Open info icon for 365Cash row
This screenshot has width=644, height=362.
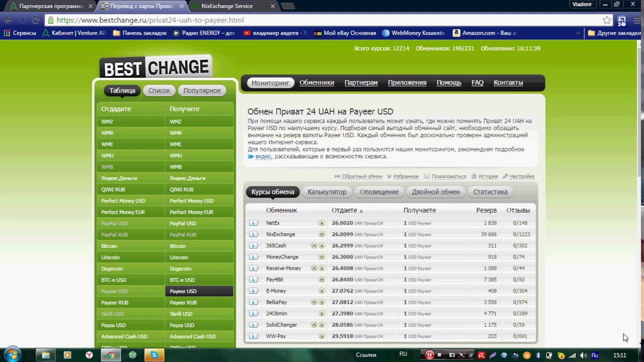[x=254, y=245]
